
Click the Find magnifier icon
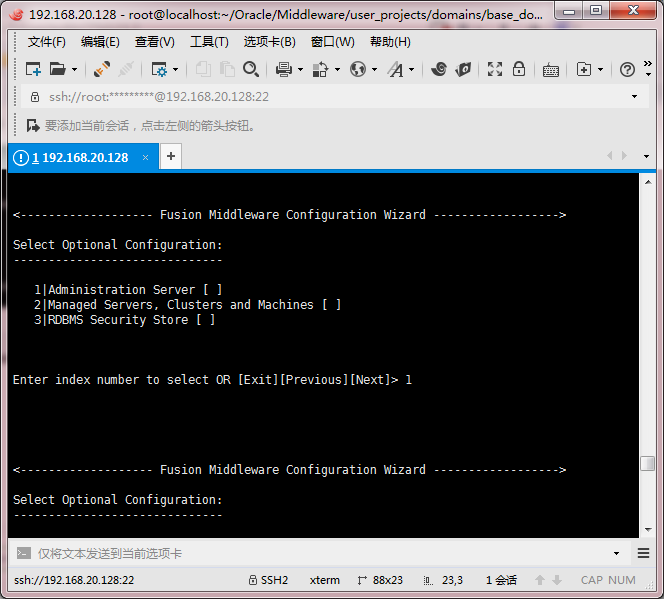[251, 69]
